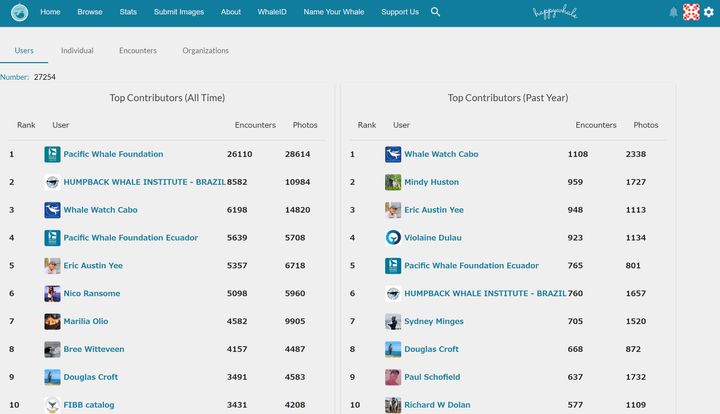The width and height of the screenshot is (720, 414).
Task: Open Stats in the navigation bar
Action: [128, 12]
